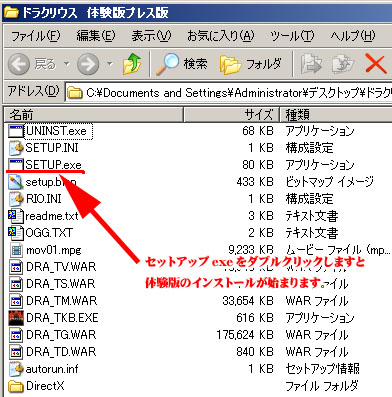Viewport: 392px width, 397px height.
Task: Sort by the サイズ column header
Action: (x=231, y=115)
